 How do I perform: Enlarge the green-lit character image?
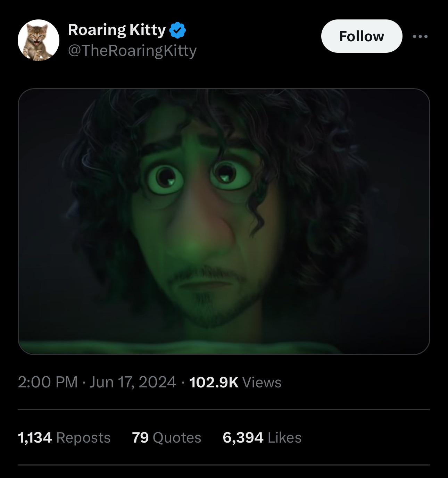click(x=224, y=221)
